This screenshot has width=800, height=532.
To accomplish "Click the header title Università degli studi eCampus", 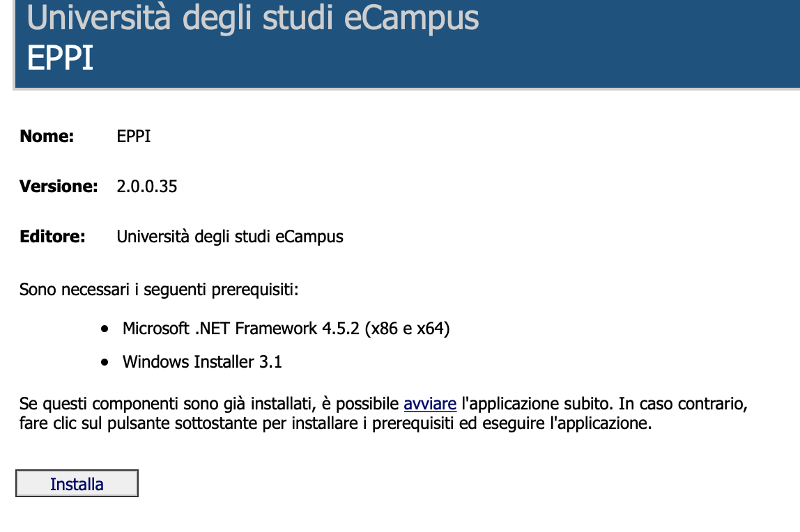I will [x=253, y=18].
